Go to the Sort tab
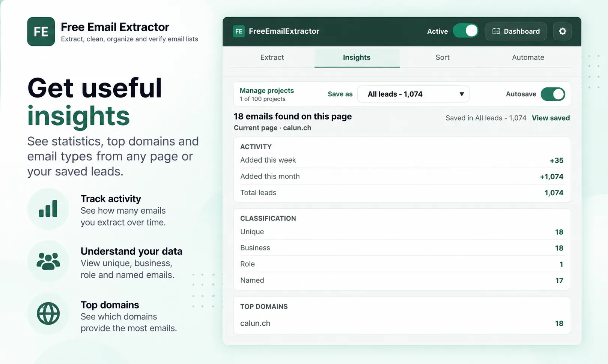 click(x=442, y=57)
